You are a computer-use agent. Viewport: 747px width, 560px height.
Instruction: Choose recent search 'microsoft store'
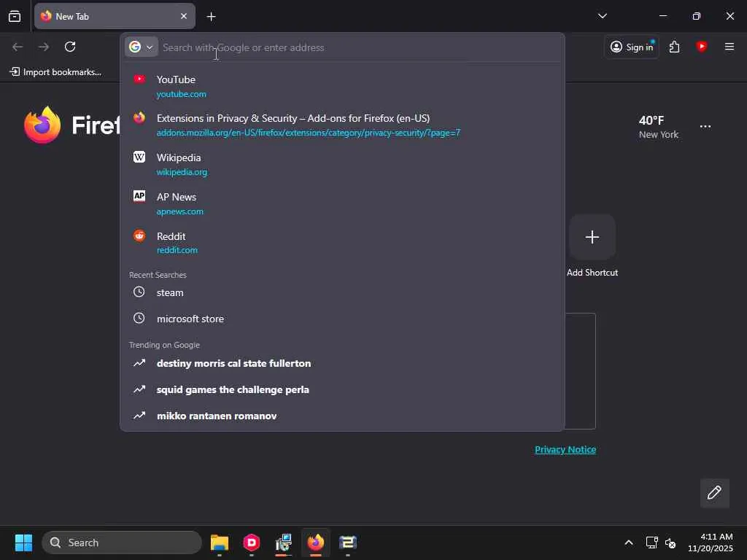tap(343, 319)
